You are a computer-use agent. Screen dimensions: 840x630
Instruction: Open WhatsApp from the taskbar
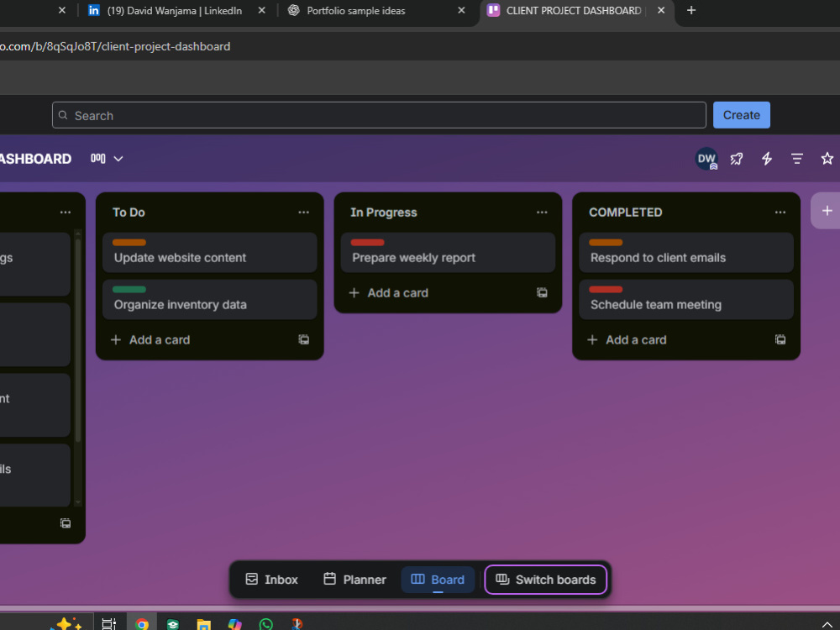[x=265, y=624]
